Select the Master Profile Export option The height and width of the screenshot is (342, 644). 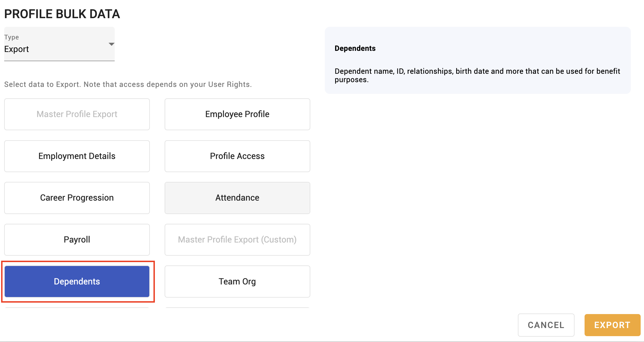point(77,114)
